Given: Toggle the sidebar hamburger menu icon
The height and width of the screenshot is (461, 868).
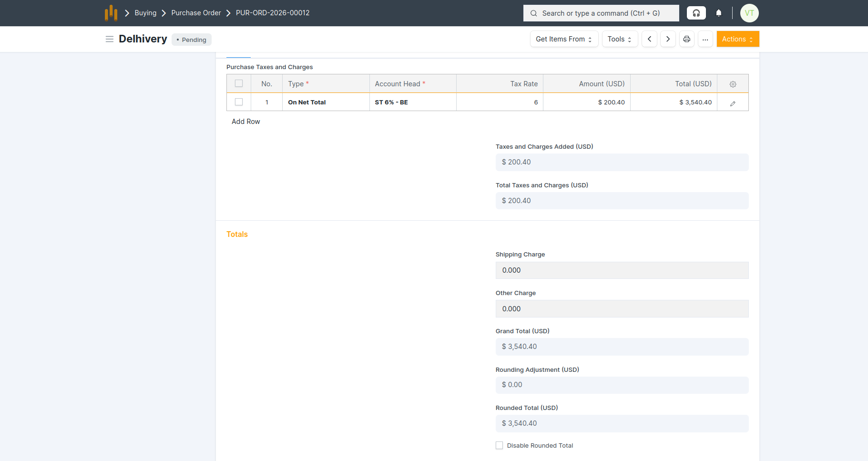Looking at the screenshot, I should (109, 39).
